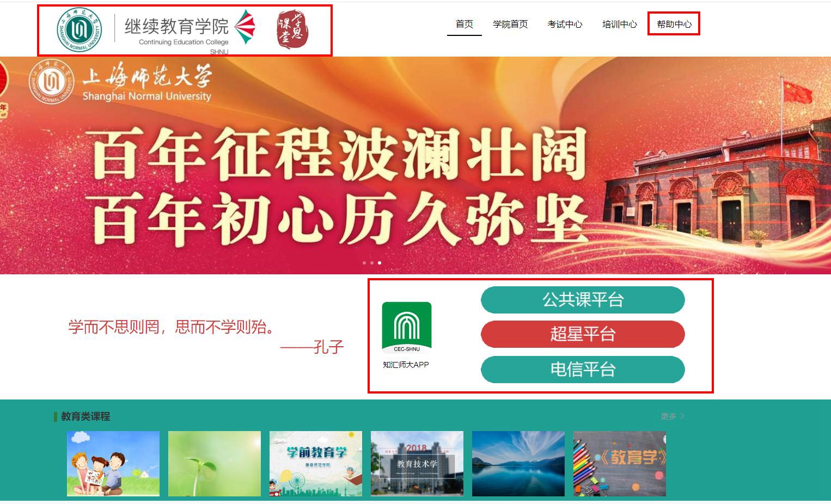Click the Shanghai Normal University green logo
Viewport: 831px width, 504px height.
tap(80, 30)
